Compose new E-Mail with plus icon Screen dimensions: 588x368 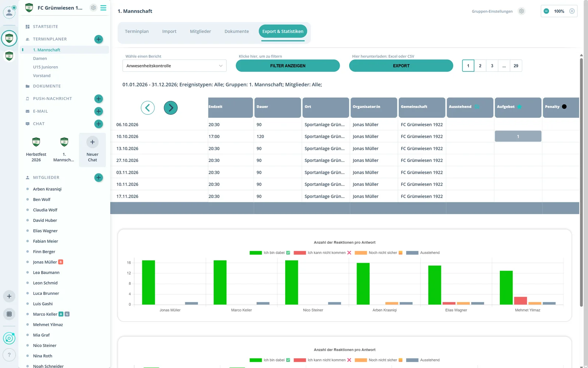[x=98, y=111]
